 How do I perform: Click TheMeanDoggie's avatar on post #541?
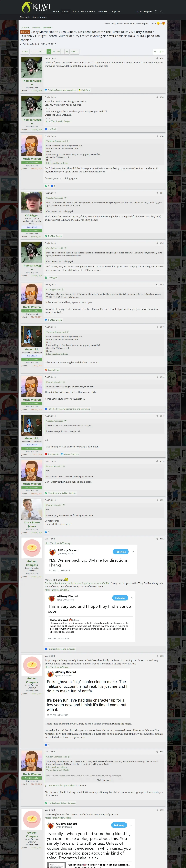click(32, 67)
